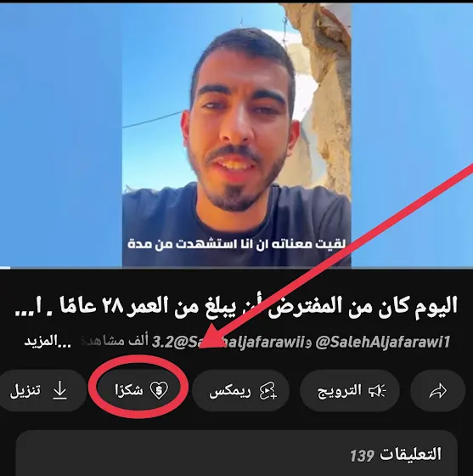Select the ريمكس remix button label
The height and width of the screenshot is (476, 473).
(230, 391)
